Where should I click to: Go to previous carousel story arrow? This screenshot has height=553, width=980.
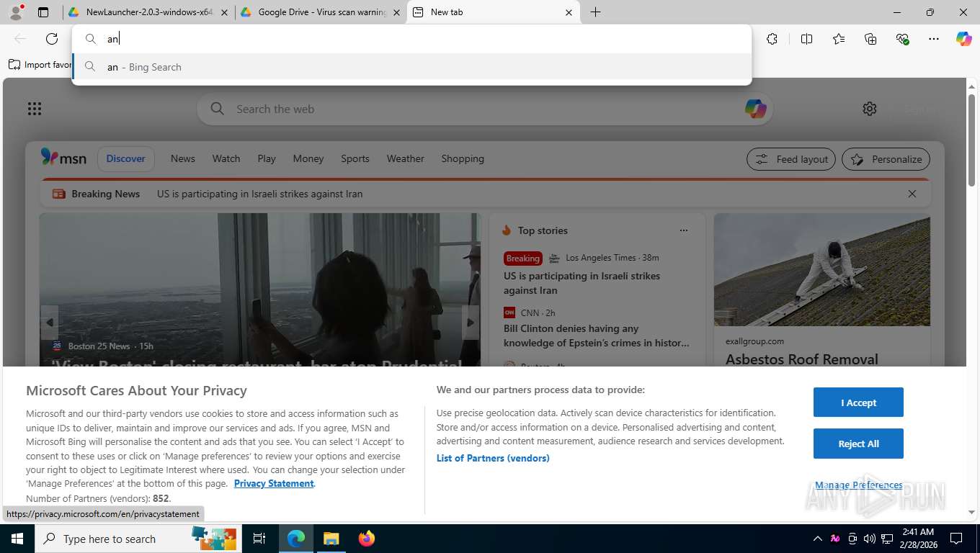pos(49,323)
